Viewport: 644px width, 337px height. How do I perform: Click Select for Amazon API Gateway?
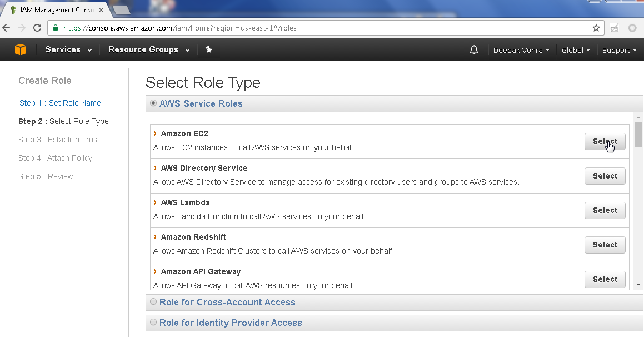pyautogui.click(x=605, y=280)
